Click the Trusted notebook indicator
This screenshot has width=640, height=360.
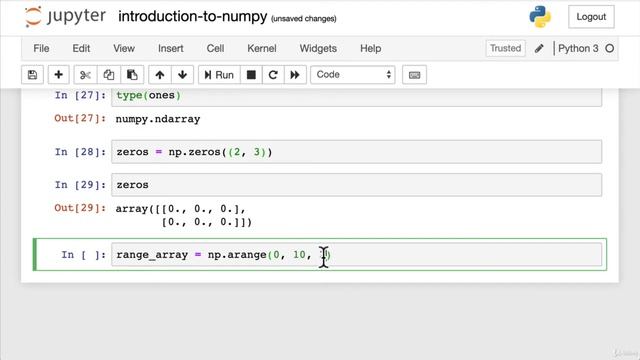click(x=505, y=48)
